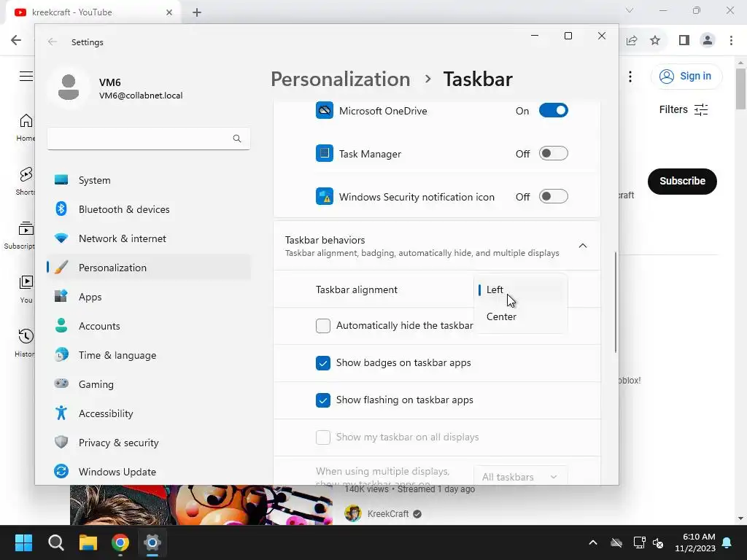
Task: Open a new Chrome tab
Action: click(x=197, y=12)
